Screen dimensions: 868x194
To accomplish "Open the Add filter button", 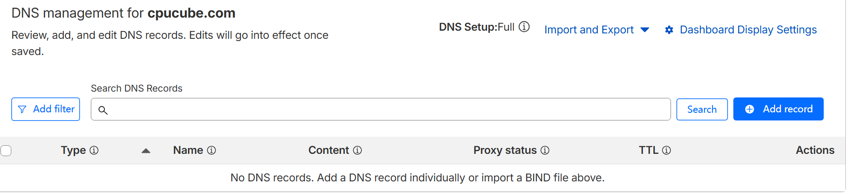I will pyautogui.click(x=46, y=109).
